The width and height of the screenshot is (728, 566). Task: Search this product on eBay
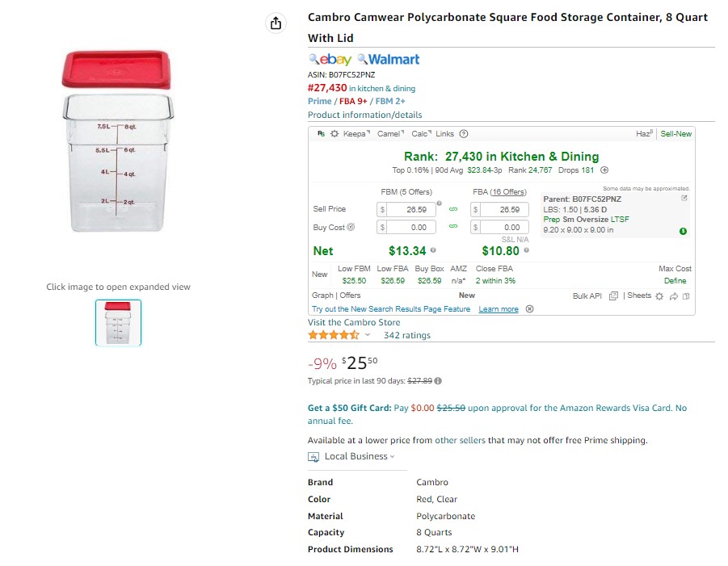tap(330, 60)
